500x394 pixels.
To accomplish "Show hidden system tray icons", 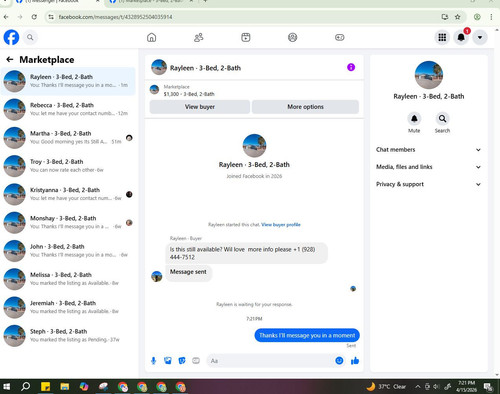I will 417,387.
